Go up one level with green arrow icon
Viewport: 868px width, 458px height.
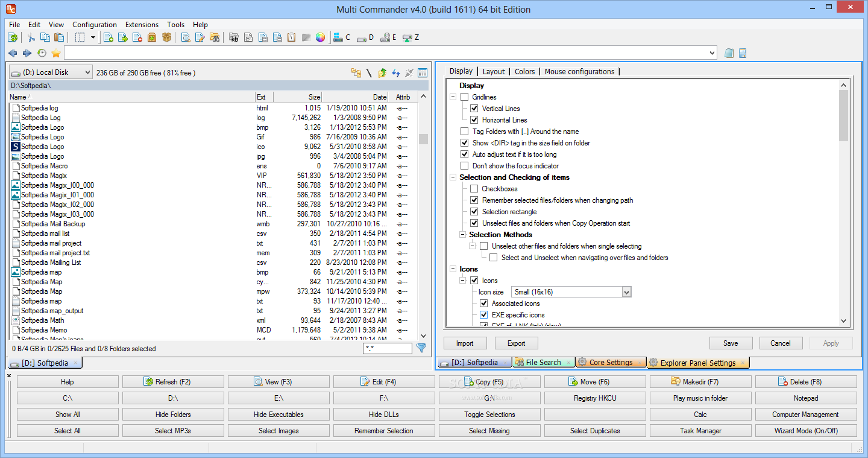(x=382, y=73)
